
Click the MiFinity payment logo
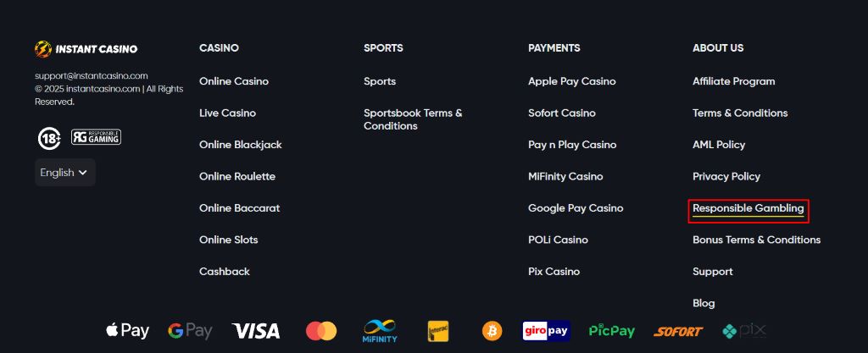tap(379, 331)
